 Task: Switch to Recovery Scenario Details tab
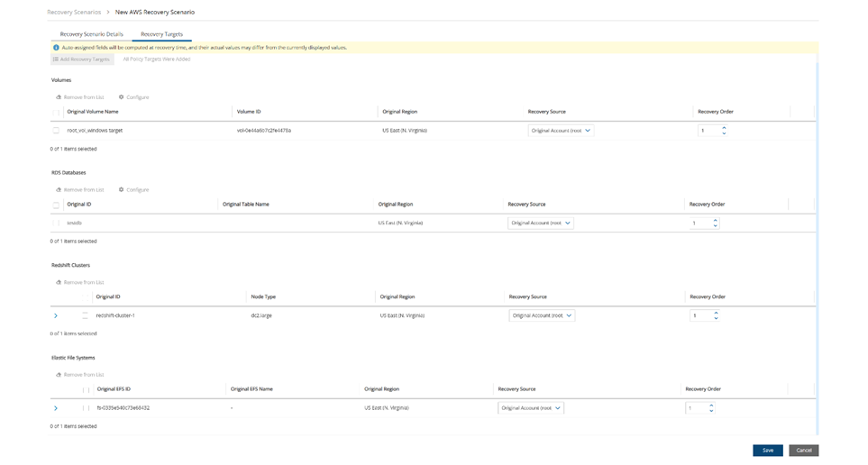point(91,34)
